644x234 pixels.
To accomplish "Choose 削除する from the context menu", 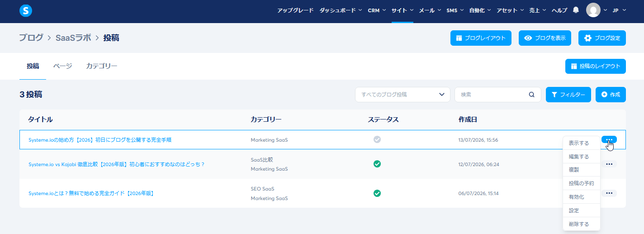I will (582, 224).
